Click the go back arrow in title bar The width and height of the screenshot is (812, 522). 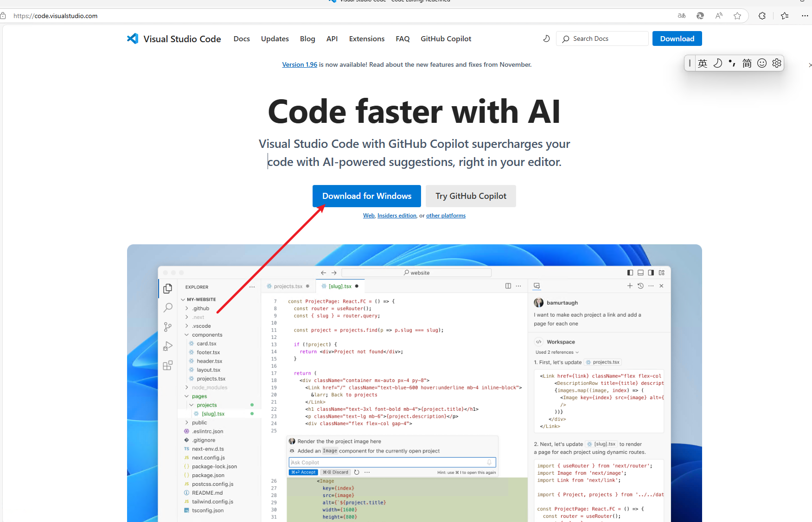(324, 273)
